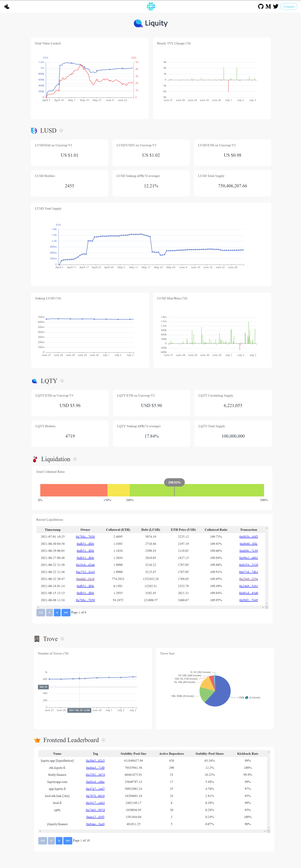Open yliquity.finance tag link 0x84ac...5ec0

95,824
